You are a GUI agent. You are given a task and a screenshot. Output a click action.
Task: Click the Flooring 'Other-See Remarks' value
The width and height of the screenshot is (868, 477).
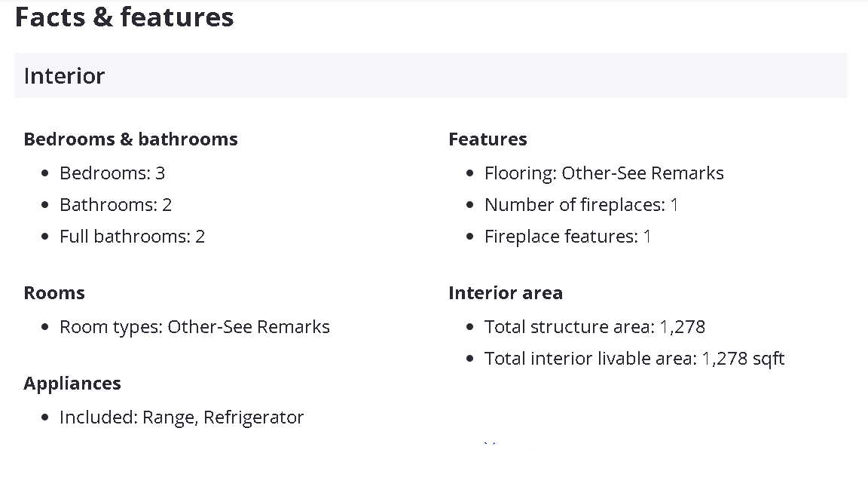643,173
